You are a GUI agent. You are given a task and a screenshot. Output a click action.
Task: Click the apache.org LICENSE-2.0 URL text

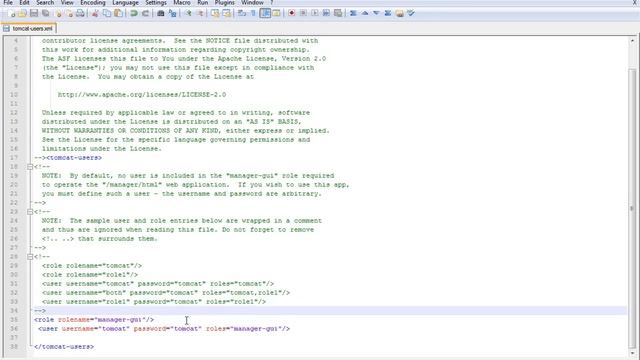coord(142,95)
